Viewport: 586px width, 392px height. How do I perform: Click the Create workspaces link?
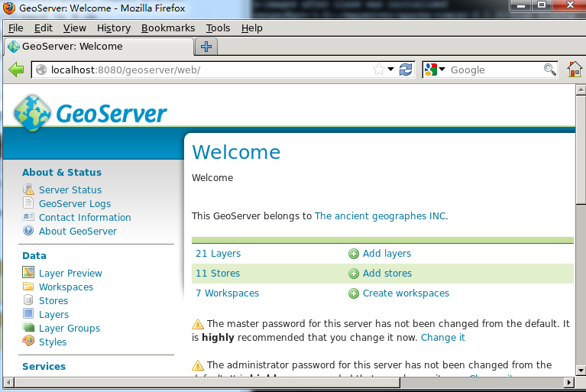point(406,293)
